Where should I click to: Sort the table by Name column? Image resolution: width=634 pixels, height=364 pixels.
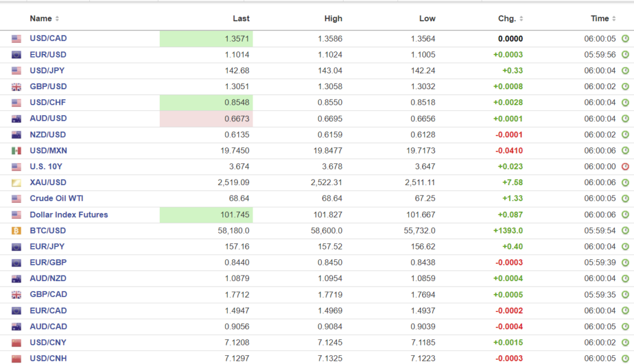(45, 19)
